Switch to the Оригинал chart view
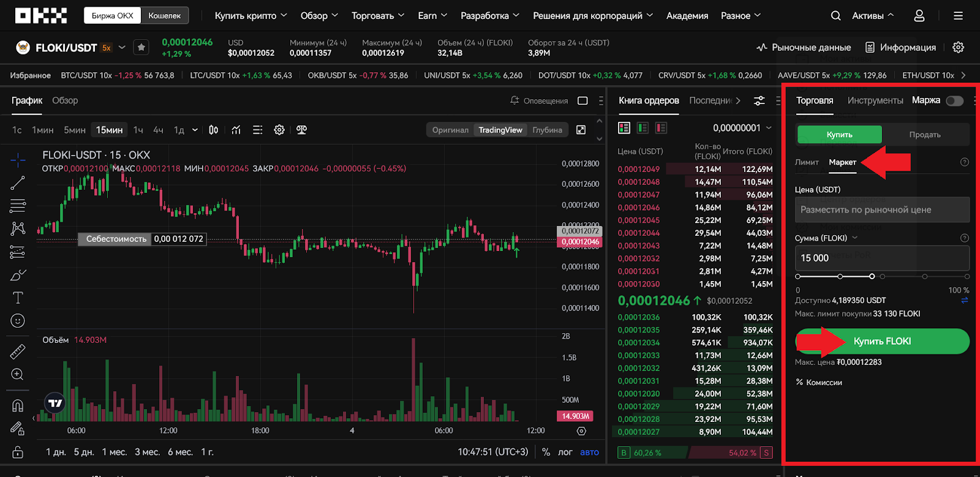This screenshot has width=980, height=477. pyautogui.click(x=450, y=130)
